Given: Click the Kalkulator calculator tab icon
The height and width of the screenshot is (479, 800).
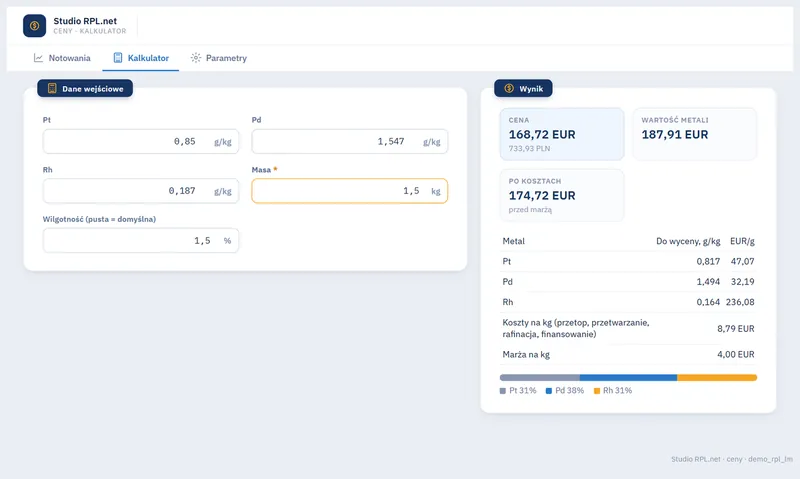Looking at the screenshot, I should tap(118, 58).
